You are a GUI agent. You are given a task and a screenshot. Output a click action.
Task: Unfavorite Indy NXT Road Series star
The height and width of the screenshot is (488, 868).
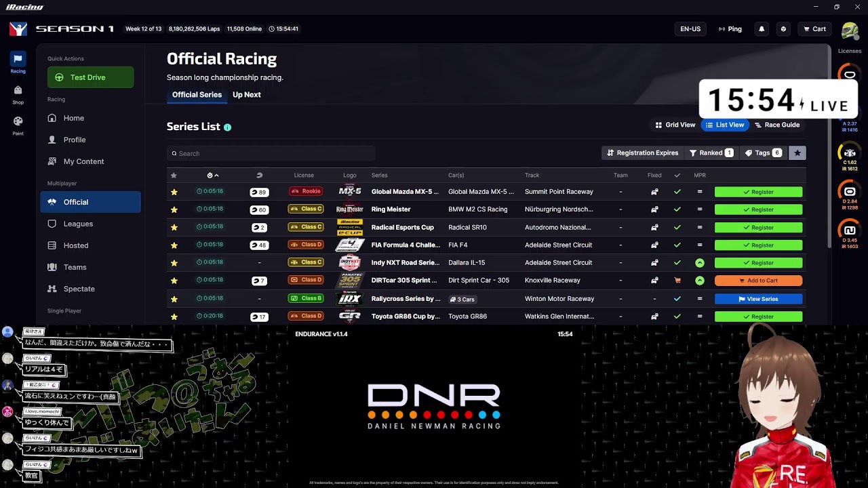pos(174,263)
